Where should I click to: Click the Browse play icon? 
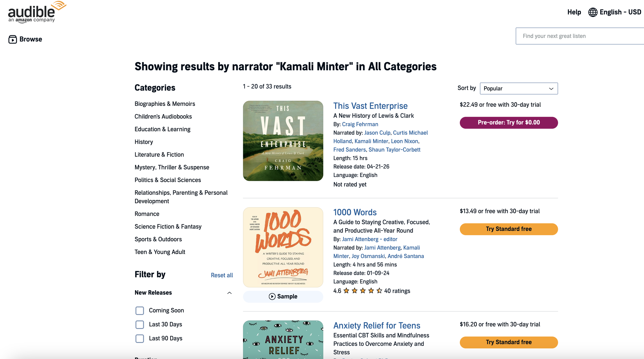[13, 39]
